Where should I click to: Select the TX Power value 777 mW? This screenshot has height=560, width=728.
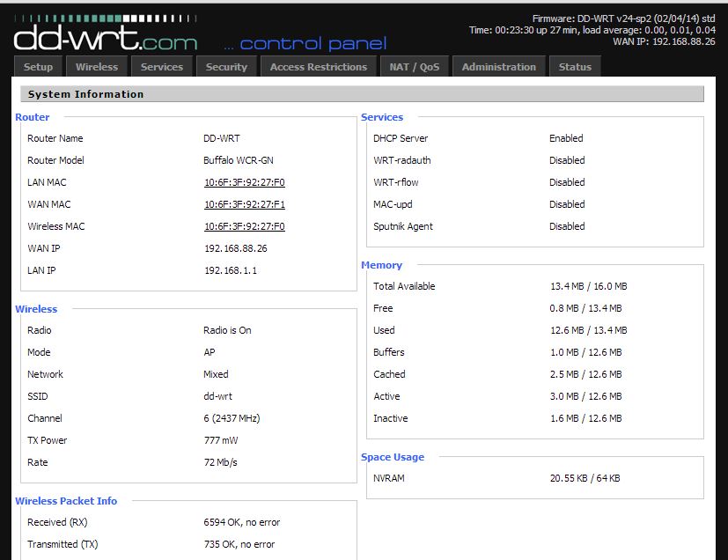tap(221, 440)
